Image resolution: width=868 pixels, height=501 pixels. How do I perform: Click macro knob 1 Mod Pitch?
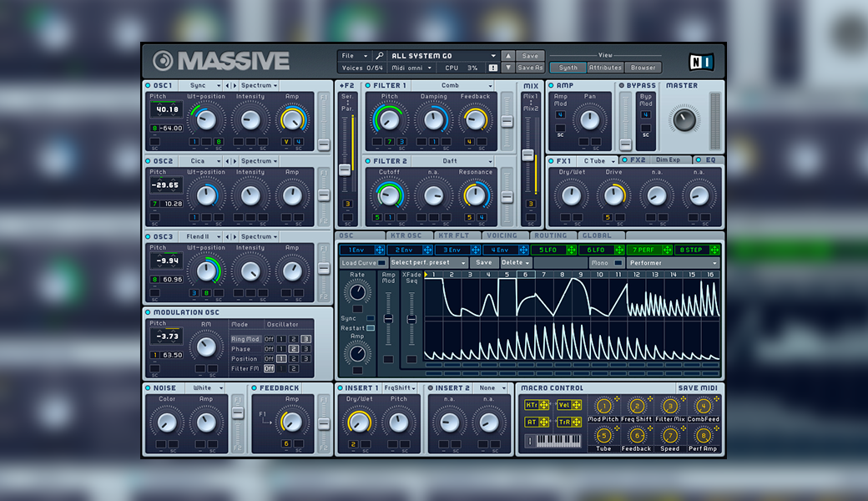(x=603, y=406)
